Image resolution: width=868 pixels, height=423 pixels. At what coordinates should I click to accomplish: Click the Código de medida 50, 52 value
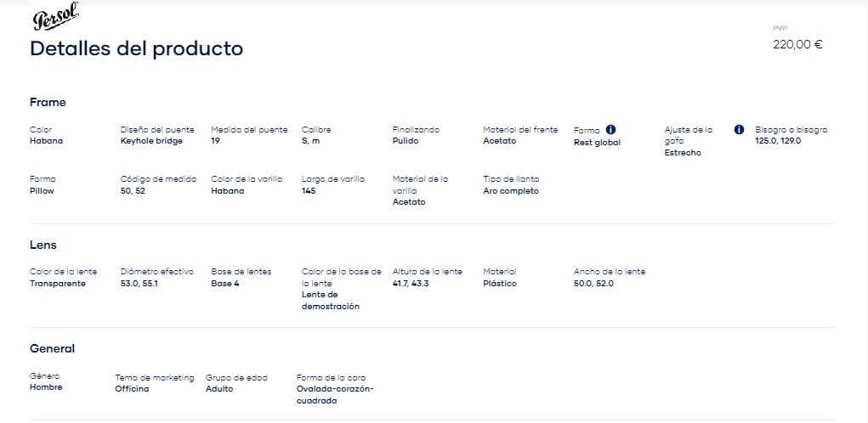coord(133,191)
